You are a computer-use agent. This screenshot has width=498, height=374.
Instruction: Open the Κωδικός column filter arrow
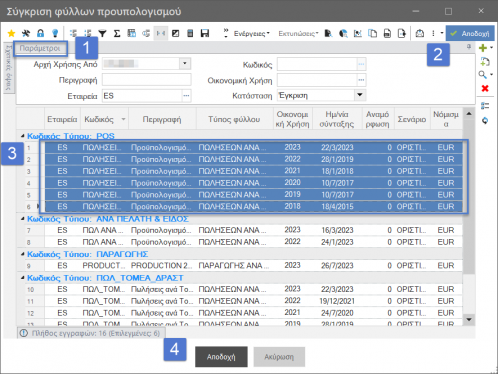[123, 119]
